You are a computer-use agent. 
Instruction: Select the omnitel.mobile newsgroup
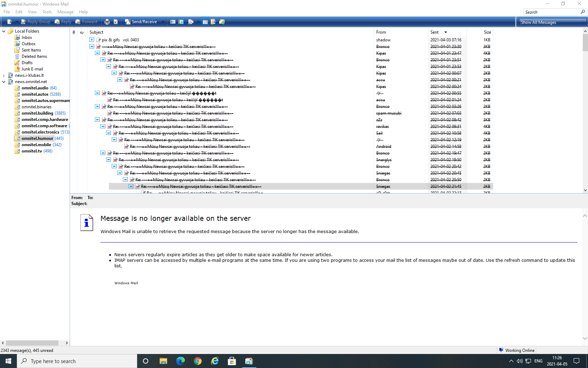36,145
